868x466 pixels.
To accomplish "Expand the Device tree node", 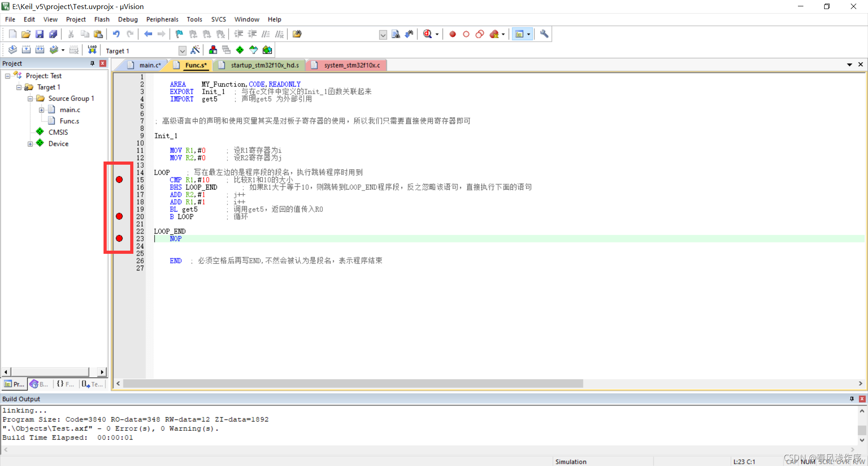I will click(x=30, y=144).
